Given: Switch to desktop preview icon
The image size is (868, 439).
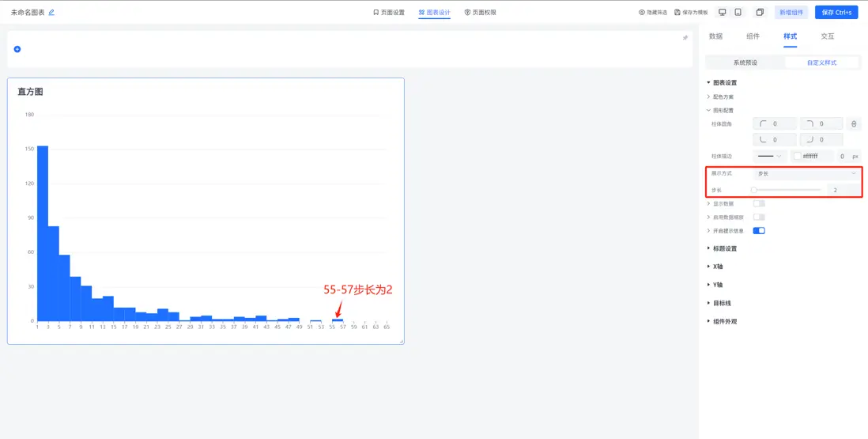Looking at the screenshot, I should coord(722,13).
